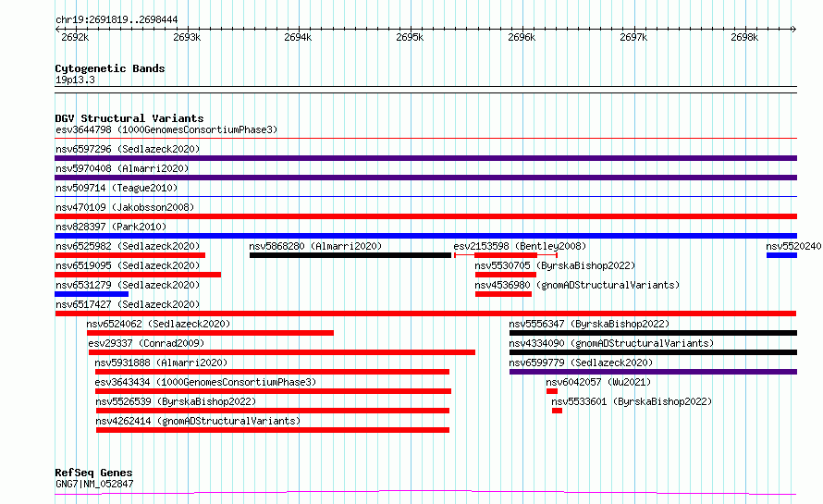The height and width of the screenshot is (504, 823).
Task: Open the nsv5556347 ByrskaBishop2022 black bar
Action: [653, 333]
